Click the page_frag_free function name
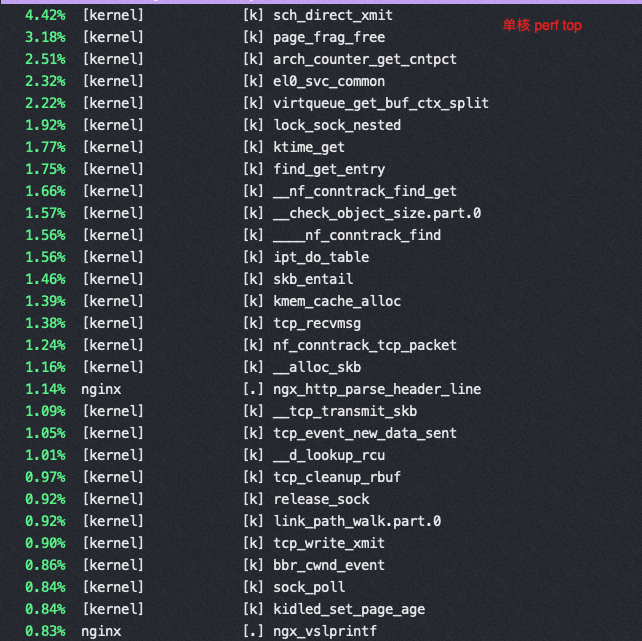Image resolution: width=642 pixels, height=641 pixels. coord(329,38)
